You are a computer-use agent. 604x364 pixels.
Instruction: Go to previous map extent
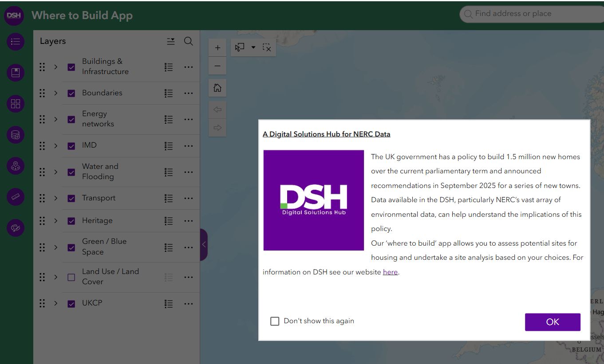pyautogui.click(x=217, y=110)
